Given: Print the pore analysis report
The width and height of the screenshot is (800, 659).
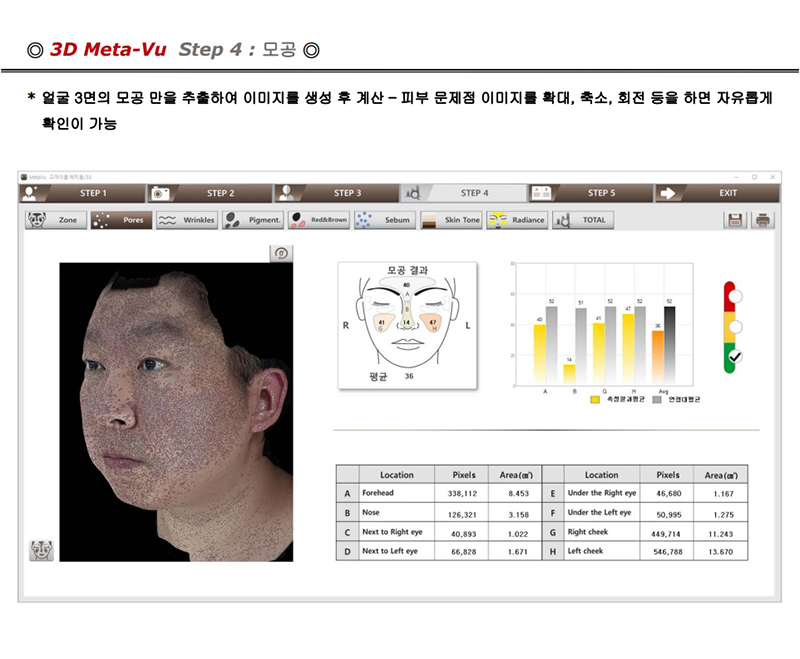Looking at the screenshot, I should point(762,220).
